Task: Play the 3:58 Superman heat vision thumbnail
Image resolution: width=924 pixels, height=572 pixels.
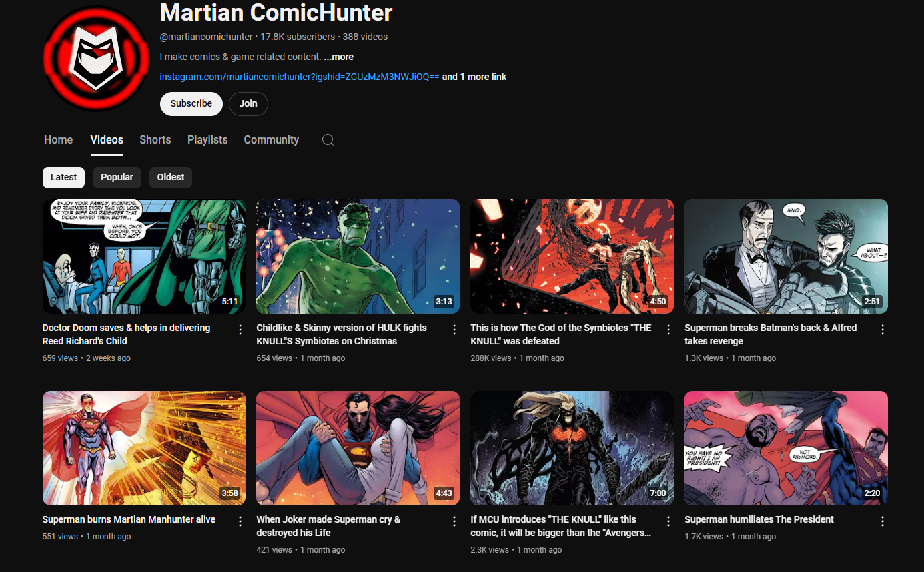Action: click(144, 448)
